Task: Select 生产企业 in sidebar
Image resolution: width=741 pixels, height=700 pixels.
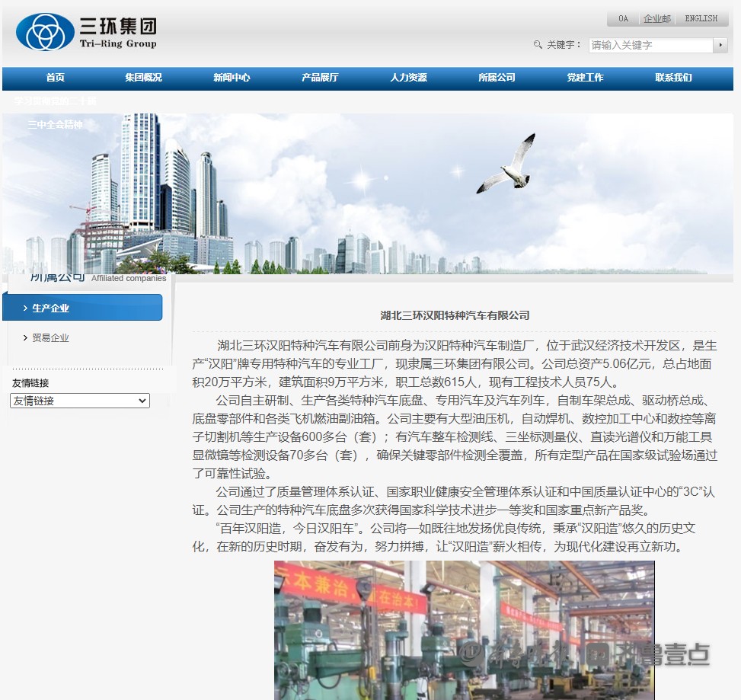Action: pyautogui.click(x=82, y=308)
